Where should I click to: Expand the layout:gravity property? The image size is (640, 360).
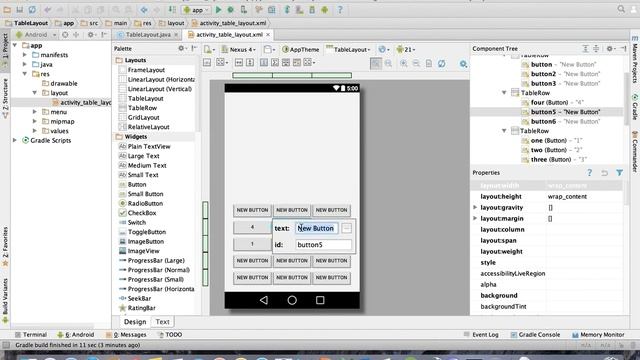(475, 207)
